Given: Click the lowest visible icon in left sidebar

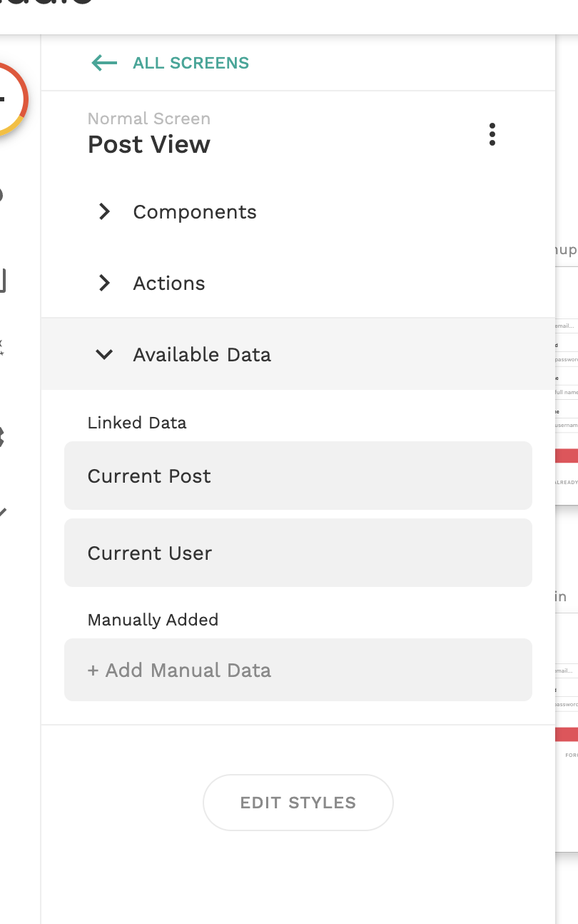Looking at the screenshot, I should pyautogui.click(x=3, y=512).
